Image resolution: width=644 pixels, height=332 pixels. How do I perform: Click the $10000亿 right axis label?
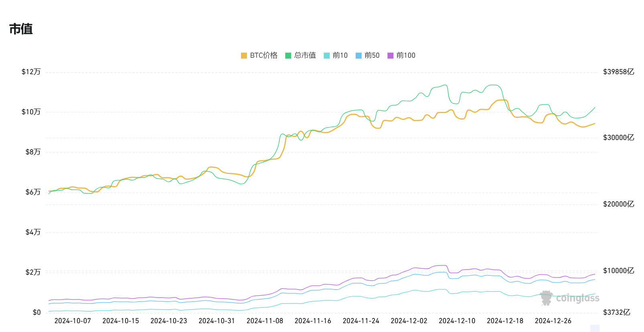619,271
